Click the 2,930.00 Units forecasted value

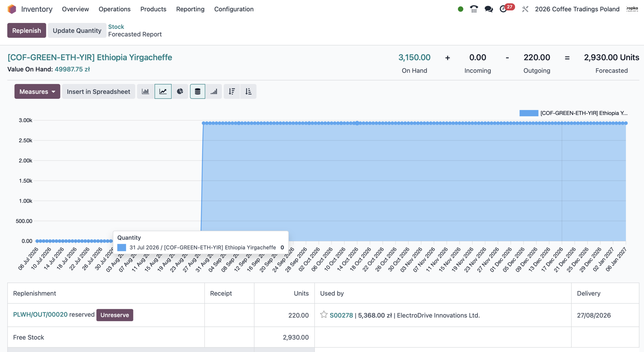click(x=611, y=57)
